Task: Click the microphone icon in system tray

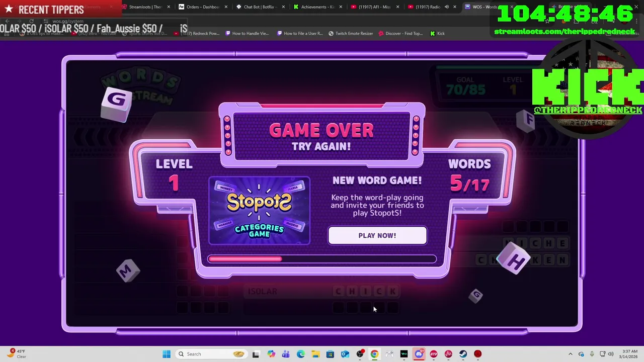Action: tap(592, 354)
